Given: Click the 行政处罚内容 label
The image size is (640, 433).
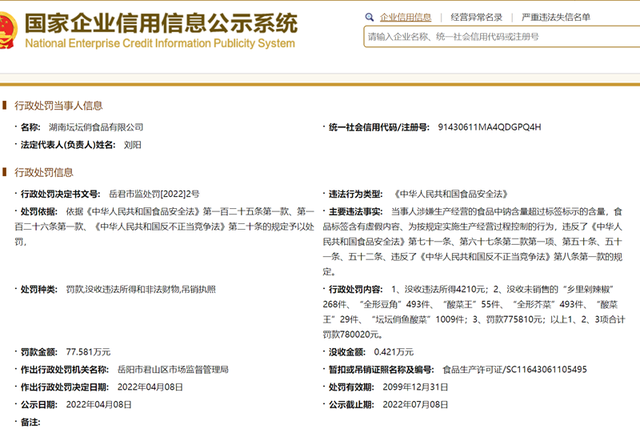Looking at the screenshot, I should pyautogui.click(x=356, y=289).
